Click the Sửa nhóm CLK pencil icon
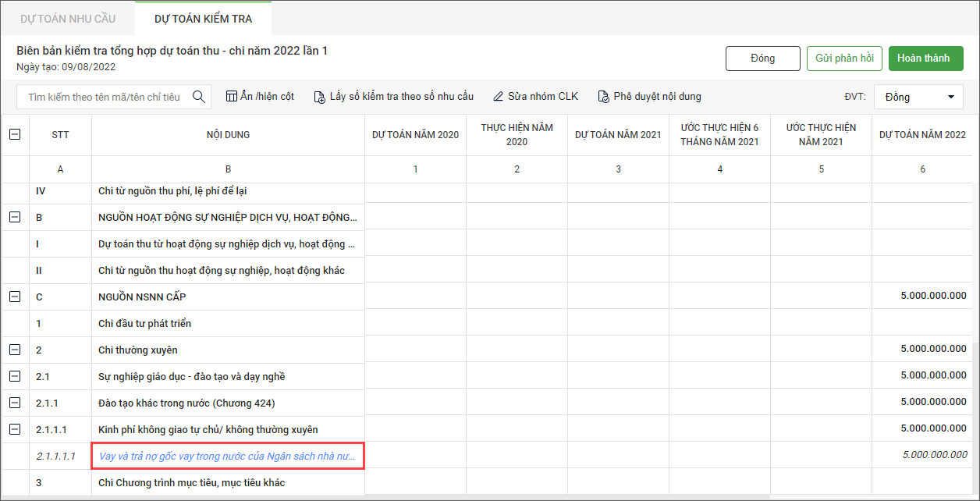This screenshot has width=980, height=501. pos(499,97)
